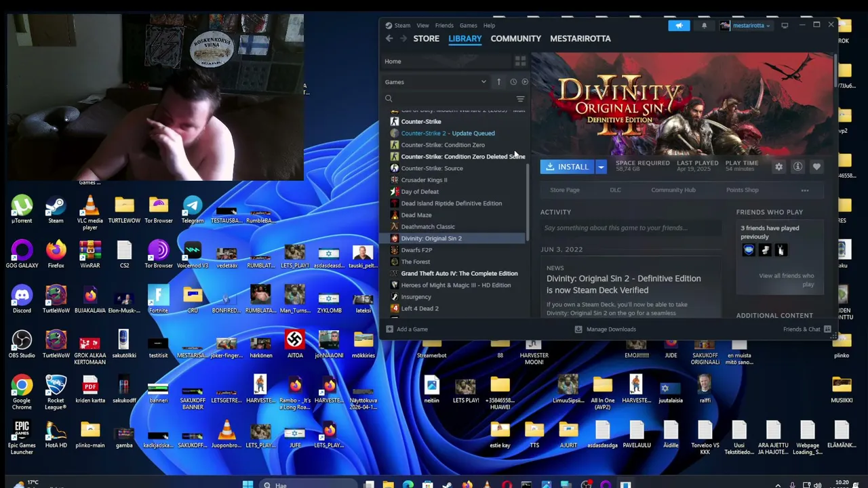The image size is (868, 488).
Task: Open more options ellipsis in game tabs
Action: tap(805, 190)
